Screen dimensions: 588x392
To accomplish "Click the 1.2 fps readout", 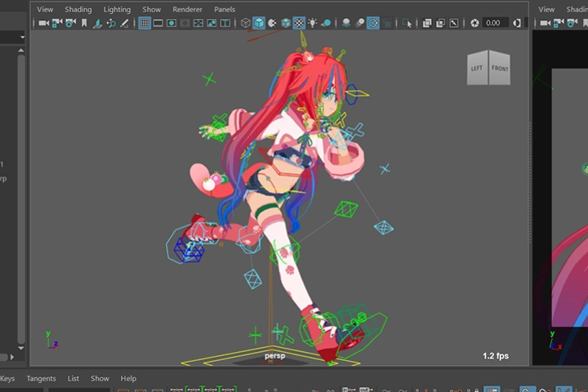I will click(496, 356).
